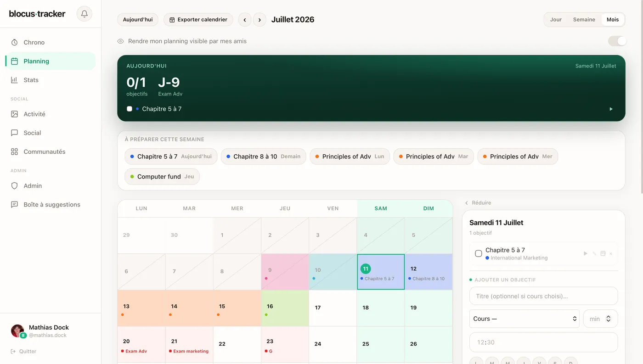Select day 19 in calendar
The height and width of the screenshot is (364, 643).
[429, 308]
